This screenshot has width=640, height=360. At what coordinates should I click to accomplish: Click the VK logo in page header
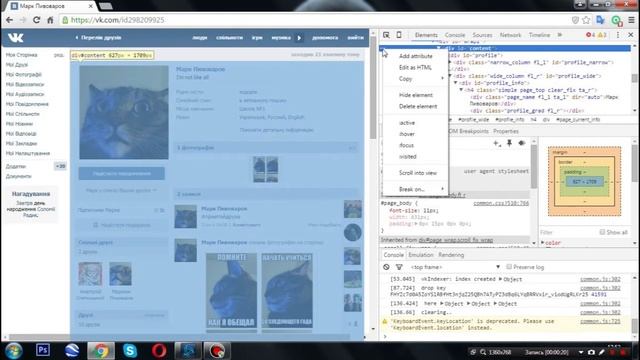point(16,38)
